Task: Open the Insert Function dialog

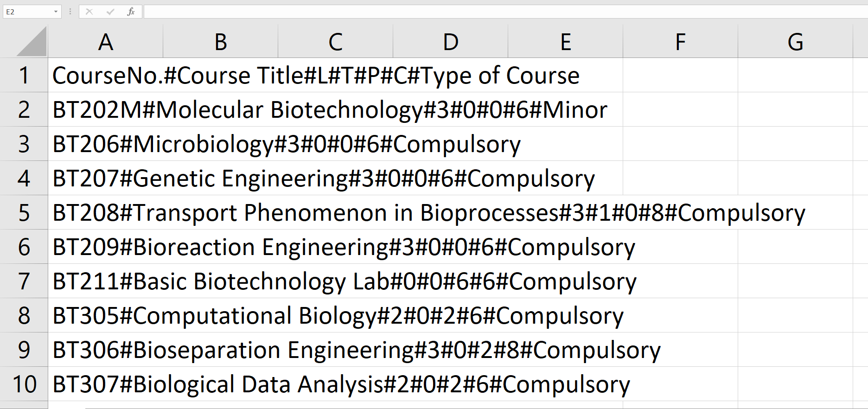Action: pos(131,12)
